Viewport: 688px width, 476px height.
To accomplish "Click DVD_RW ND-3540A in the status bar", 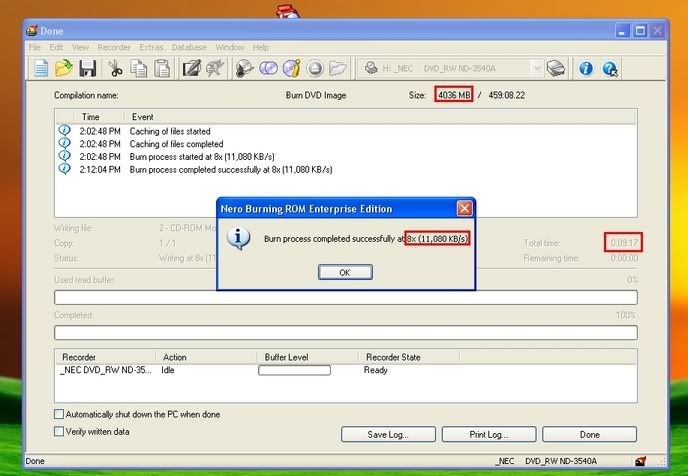I will pyautogui.click(x=561, y=461).
